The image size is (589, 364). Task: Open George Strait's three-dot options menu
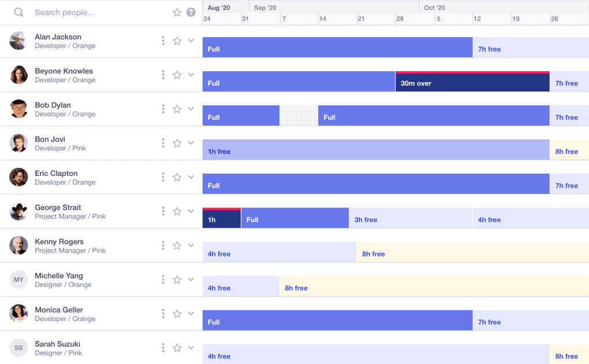(x=163, y=211)
